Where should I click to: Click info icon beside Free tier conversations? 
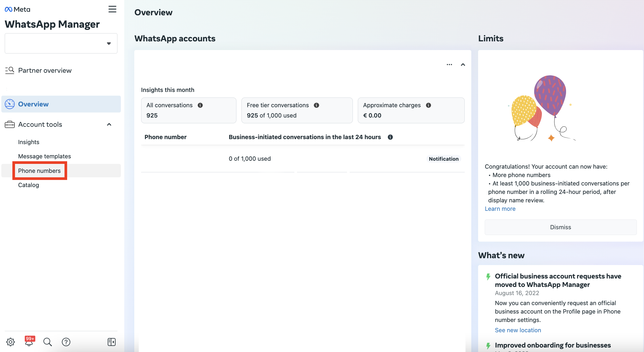[x=316, y=105]
